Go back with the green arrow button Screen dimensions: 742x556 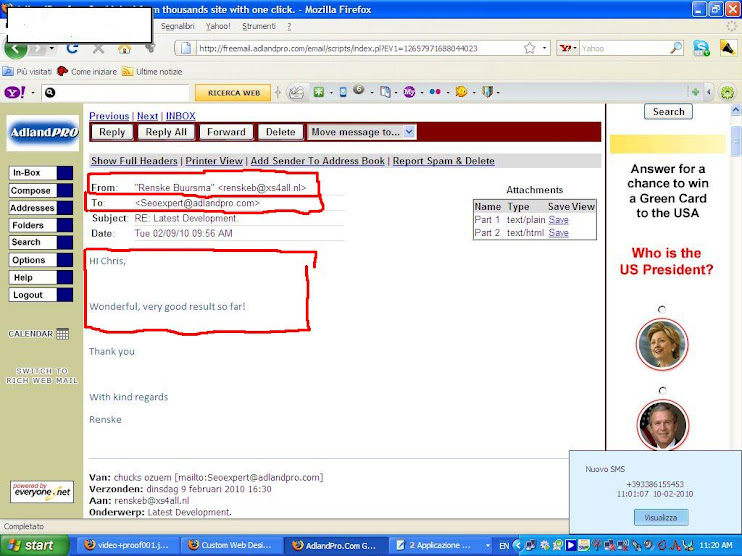pos(15,49)
